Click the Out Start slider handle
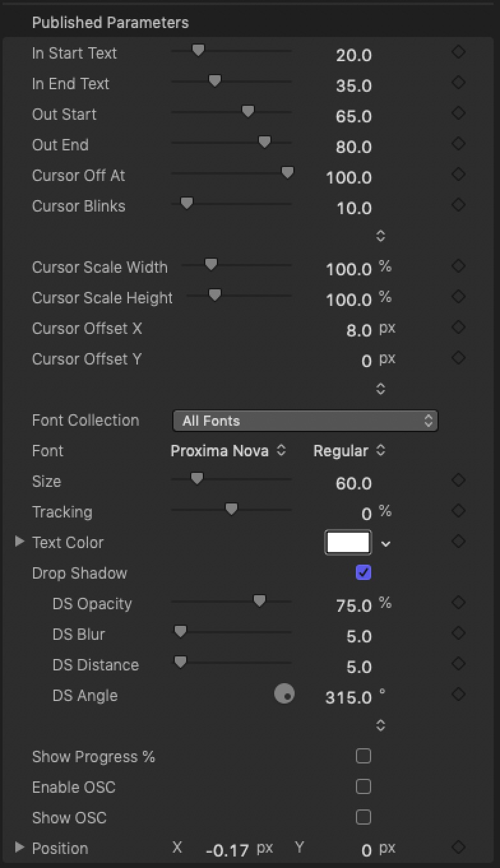 [248, 112]
